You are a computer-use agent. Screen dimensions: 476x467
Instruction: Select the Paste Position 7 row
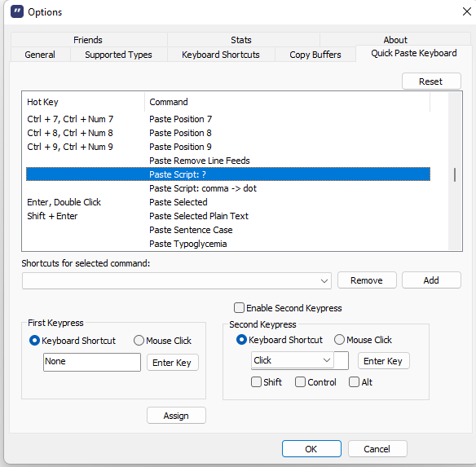click(228, 119)
